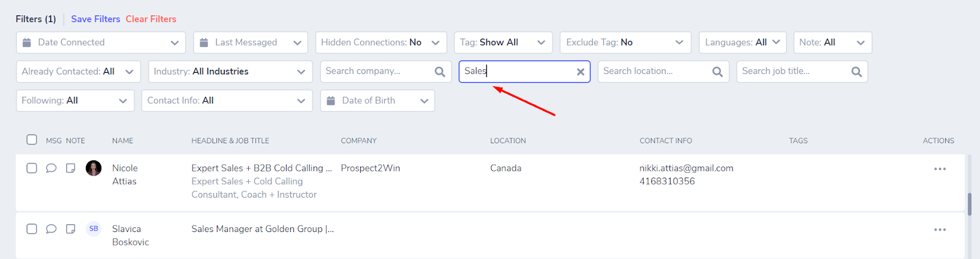Screen dimensions: 980x259
Task: Open note icon for Nicole Attias
Action: pos(70,168)
